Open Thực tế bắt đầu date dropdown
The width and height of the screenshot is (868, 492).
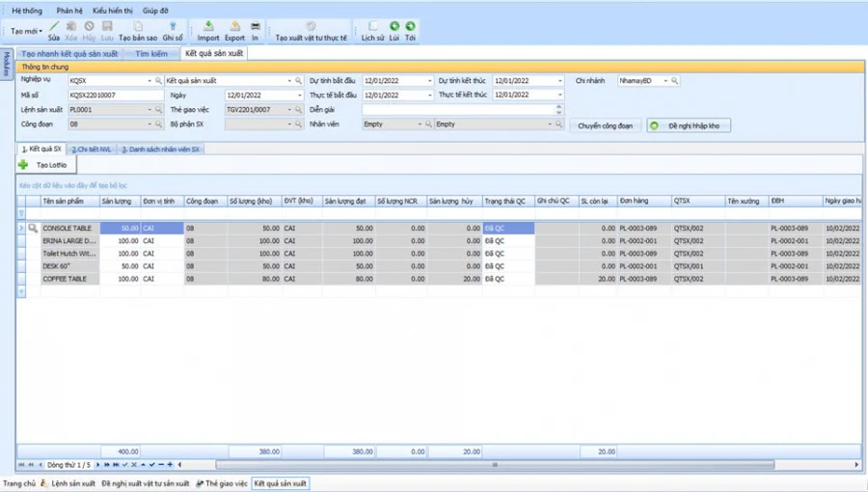click(429, 96)
